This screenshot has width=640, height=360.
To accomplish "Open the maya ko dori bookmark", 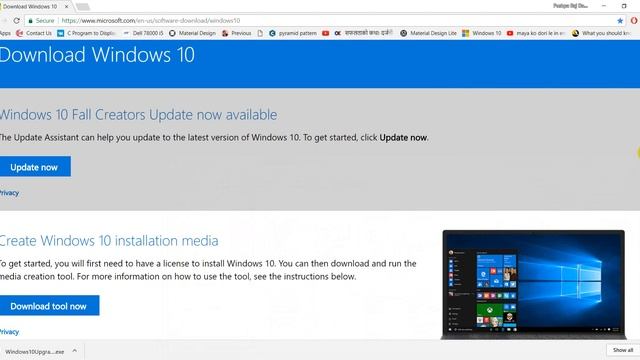I will (536, 33).
